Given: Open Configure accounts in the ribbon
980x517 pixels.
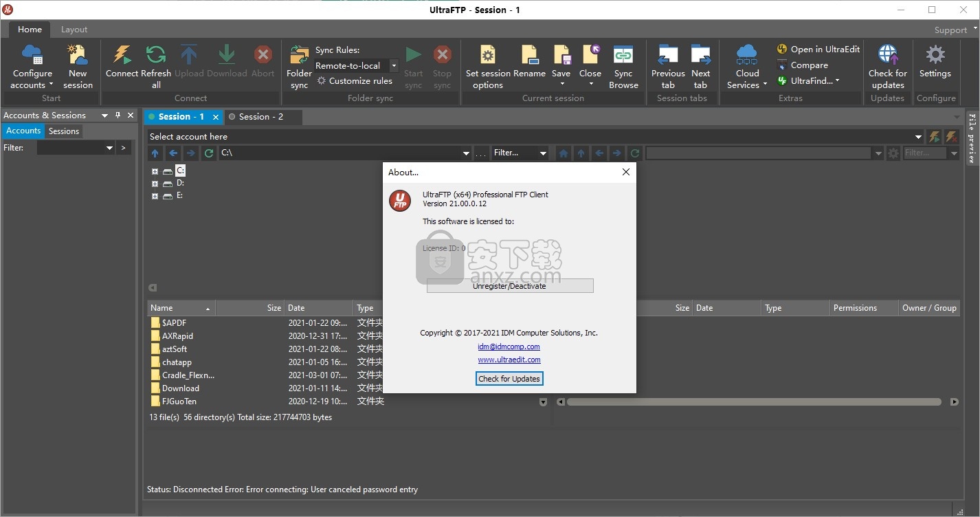Looking at the screenshot, I should 32,67.
